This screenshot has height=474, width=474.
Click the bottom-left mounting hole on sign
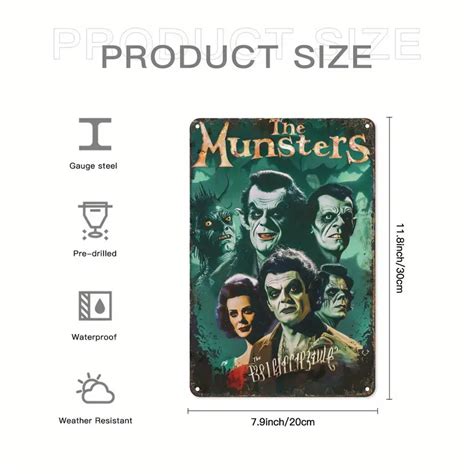click(x=197, y=389)
